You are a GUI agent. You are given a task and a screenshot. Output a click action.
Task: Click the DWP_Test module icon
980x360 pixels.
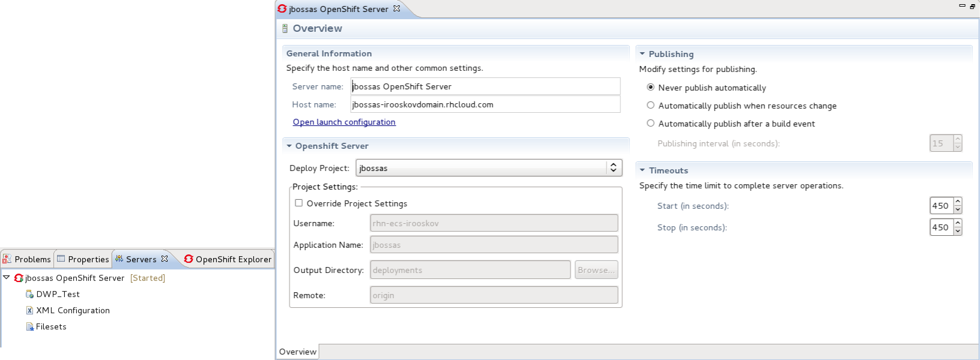coord(29,294)
